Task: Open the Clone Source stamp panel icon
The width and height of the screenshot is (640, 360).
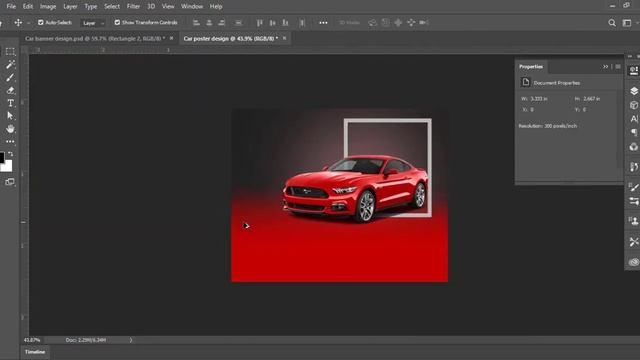Action: click(x=634, y=221)
